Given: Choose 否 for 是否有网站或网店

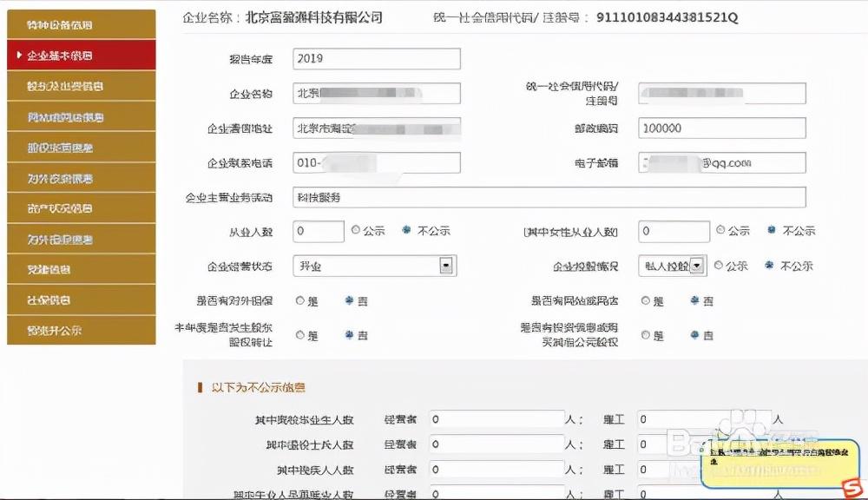Looking at the screenshot, I should pyautogui.click(x=695, y=300).
